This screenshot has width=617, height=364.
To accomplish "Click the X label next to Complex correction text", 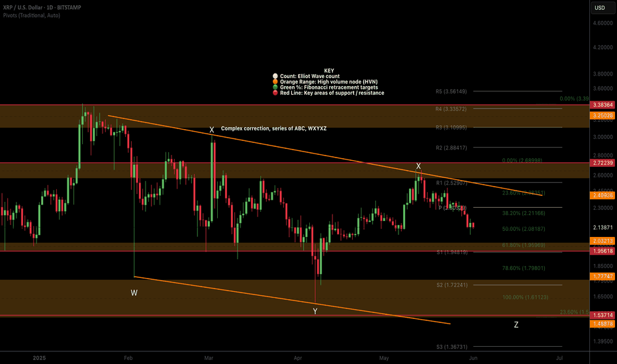I will click(x=212, y=130).
